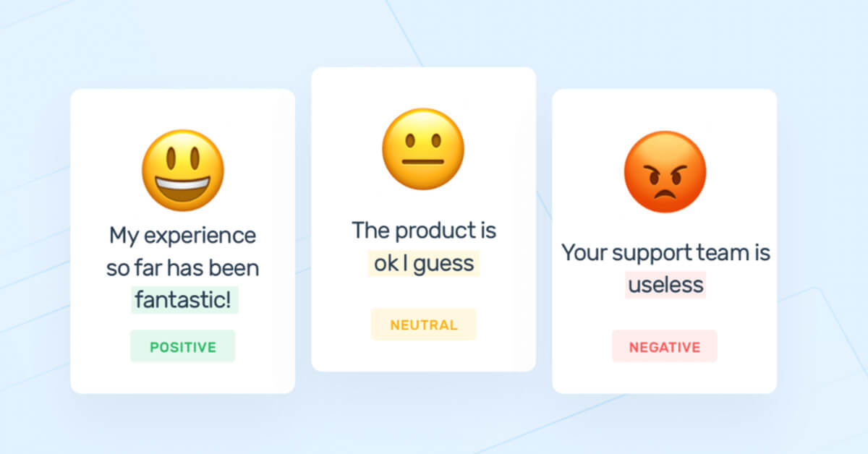This screenshot has width=868, height=454.
Task: Click the neutral straight-faced emoji
Action: click(x=423, y=149)
